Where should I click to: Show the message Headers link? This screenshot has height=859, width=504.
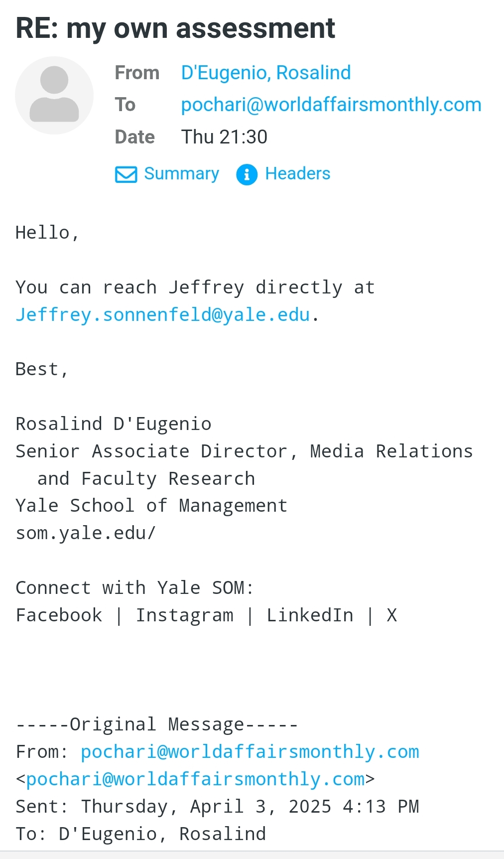[298, 173]
